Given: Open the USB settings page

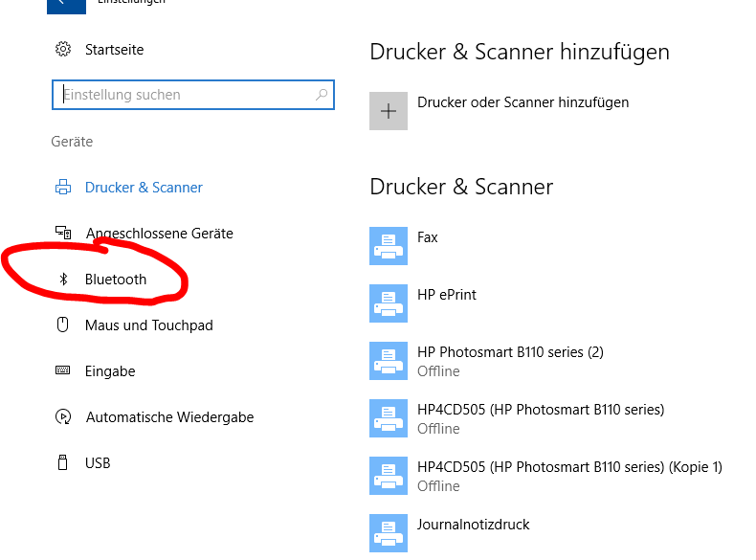Looking at the screenshot, I should point(98,463).
